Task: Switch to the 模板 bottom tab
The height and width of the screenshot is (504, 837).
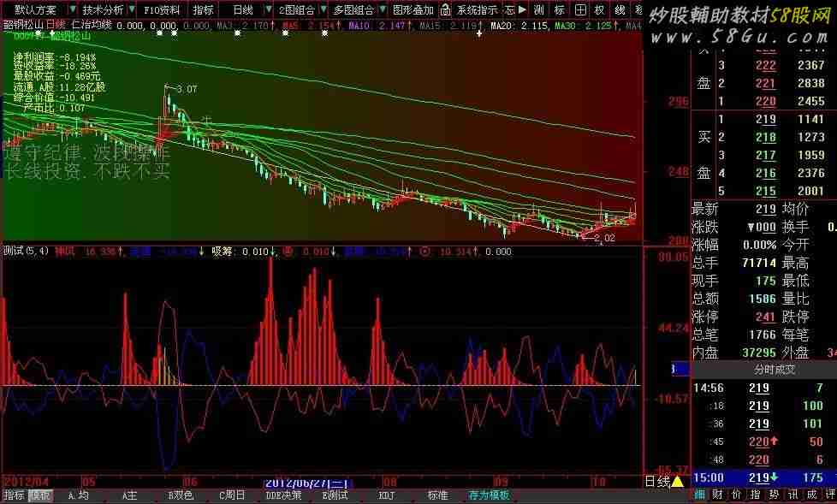Action: tap(39, 495)
